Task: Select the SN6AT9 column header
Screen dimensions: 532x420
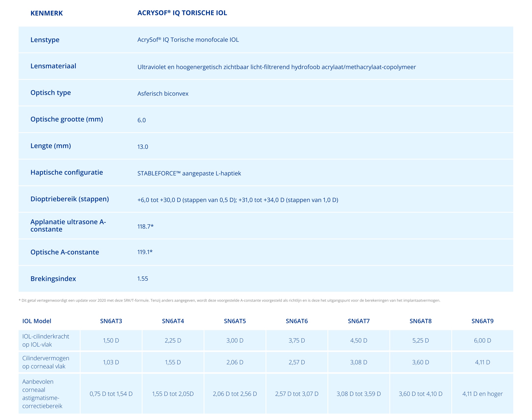Action: coord(483,321)
